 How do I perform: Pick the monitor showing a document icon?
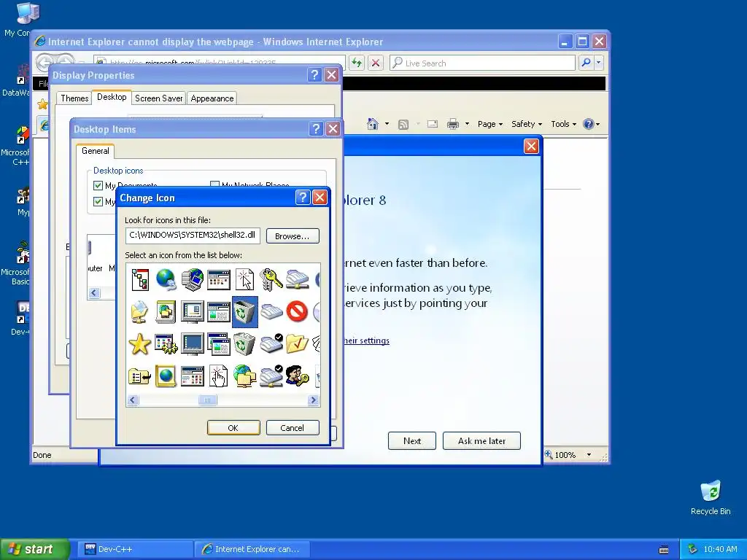[193, 312]
